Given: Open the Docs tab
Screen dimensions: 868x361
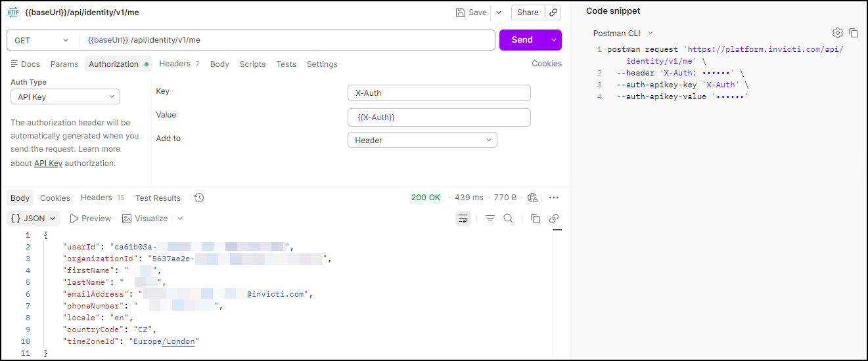Looking at the screenshot, I should click(x=26, y=64).
